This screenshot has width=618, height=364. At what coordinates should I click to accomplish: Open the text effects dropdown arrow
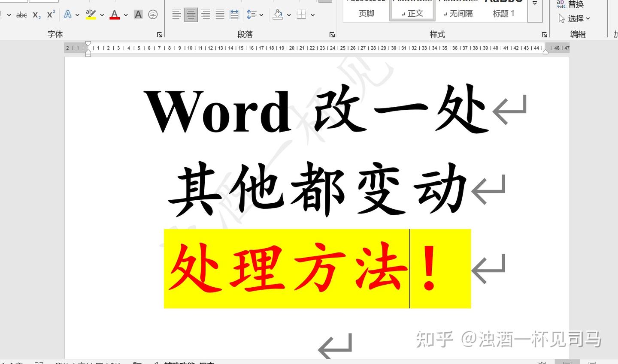[77, 15]
